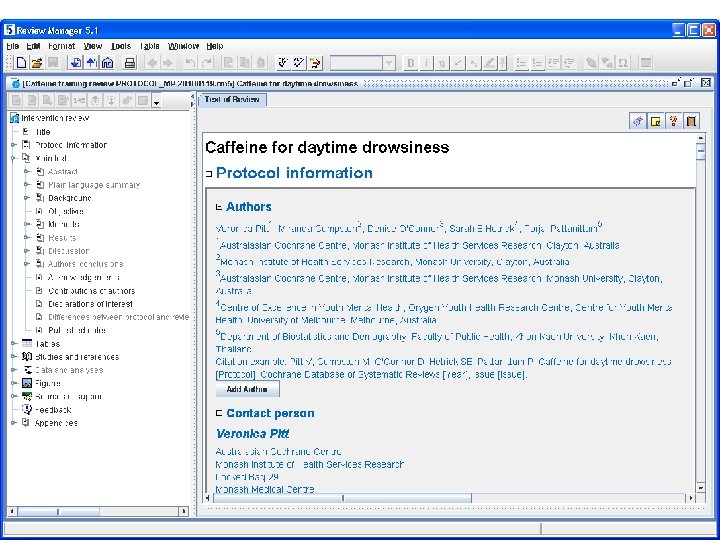This screenshot has height=540, width=720.
Task: Expand Studies and references node in tree
Action: click(x=13, y=357)
